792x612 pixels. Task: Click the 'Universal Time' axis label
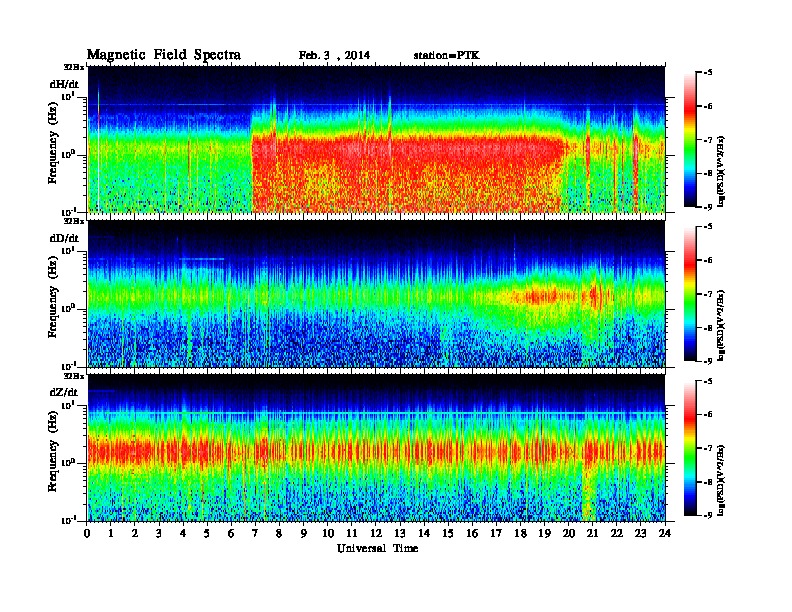click(x=377, y=548)
